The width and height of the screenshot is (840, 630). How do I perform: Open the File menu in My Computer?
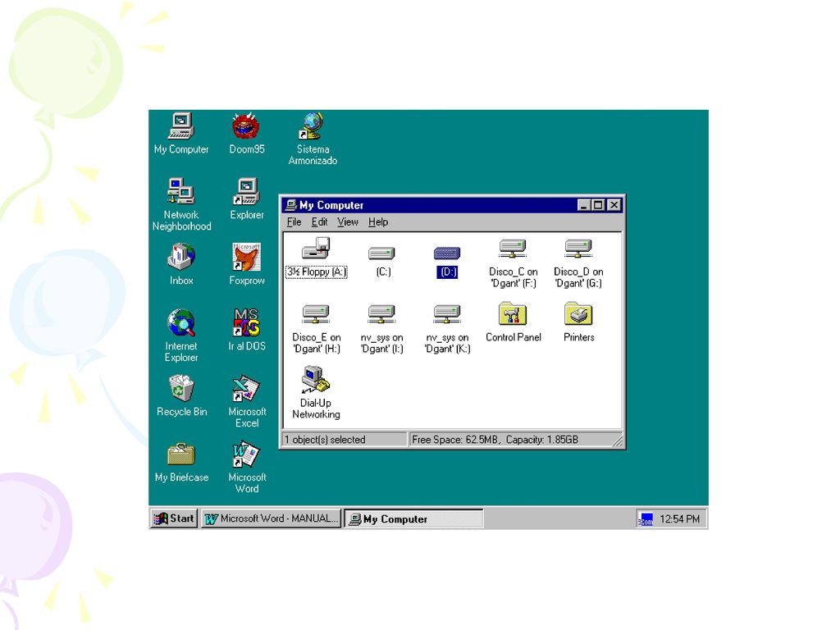click(x=294, y=221)
